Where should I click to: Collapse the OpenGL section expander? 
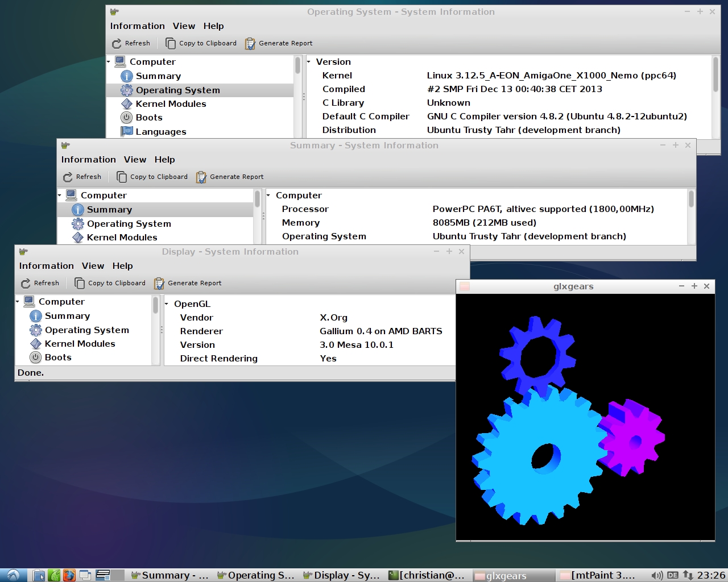click(167, 304)
